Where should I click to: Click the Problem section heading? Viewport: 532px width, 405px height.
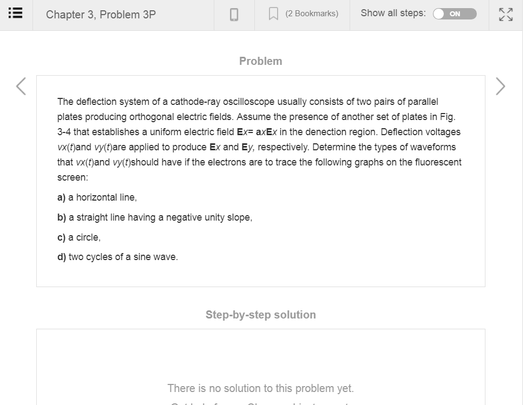click(x=260, y=61)
